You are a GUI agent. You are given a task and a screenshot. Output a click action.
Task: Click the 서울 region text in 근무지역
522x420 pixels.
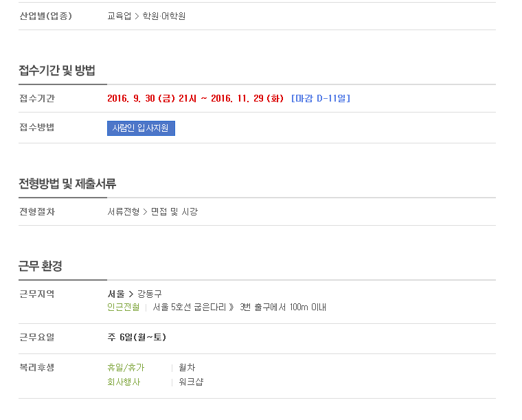pyautogui.click(x=116, y=294)
